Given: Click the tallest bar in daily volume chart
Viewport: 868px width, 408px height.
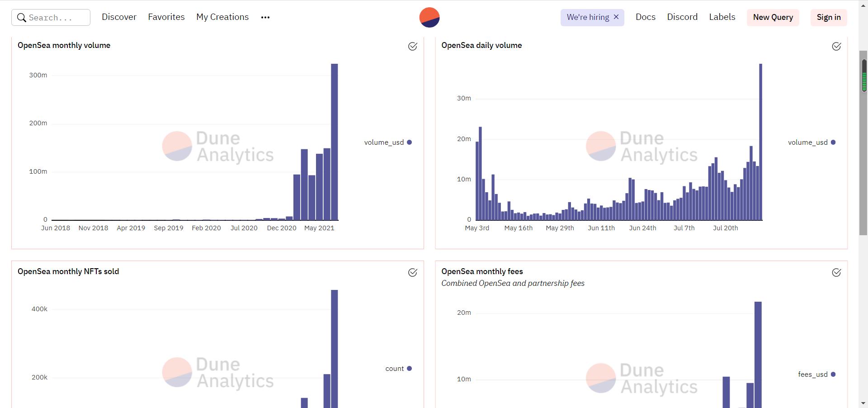Looking at the screenshot, I should tap(761, 142).
